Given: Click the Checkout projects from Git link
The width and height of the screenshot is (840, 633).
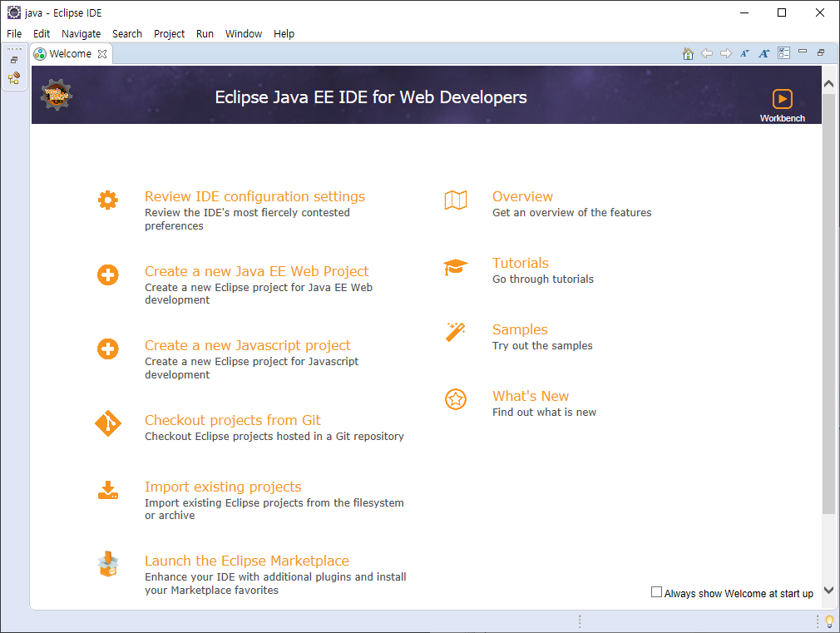Looking at the screenshot, I should pos(232,420).
